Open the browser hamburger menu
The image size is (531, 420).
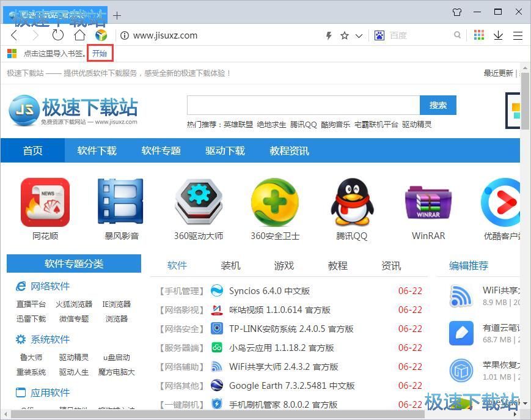pos(518,35)
